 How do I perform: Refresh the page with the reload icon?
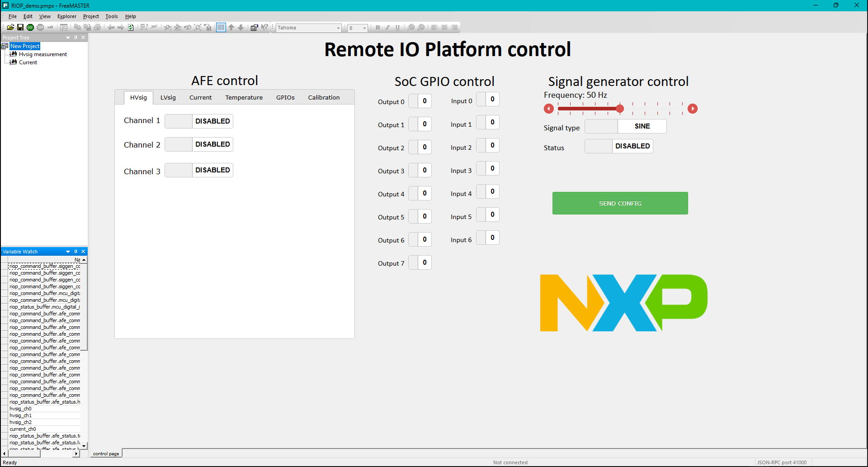pos(131,27)
